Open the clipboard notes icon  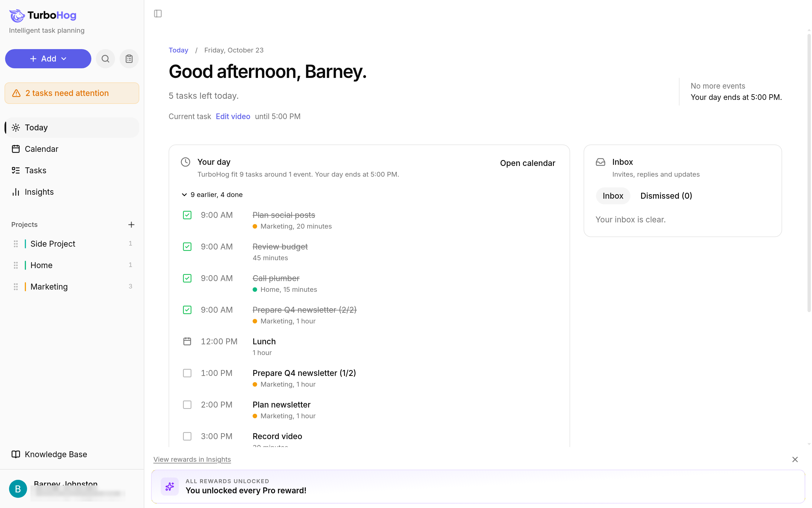[129, 59]
